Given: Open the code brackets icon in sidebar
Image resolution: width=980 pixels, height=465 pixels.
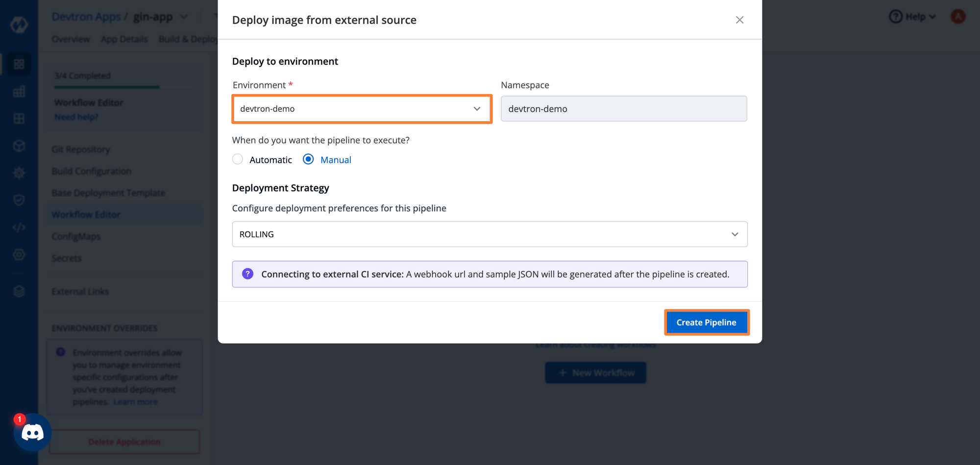Looking at the screenshot, I should click(19, 227).
